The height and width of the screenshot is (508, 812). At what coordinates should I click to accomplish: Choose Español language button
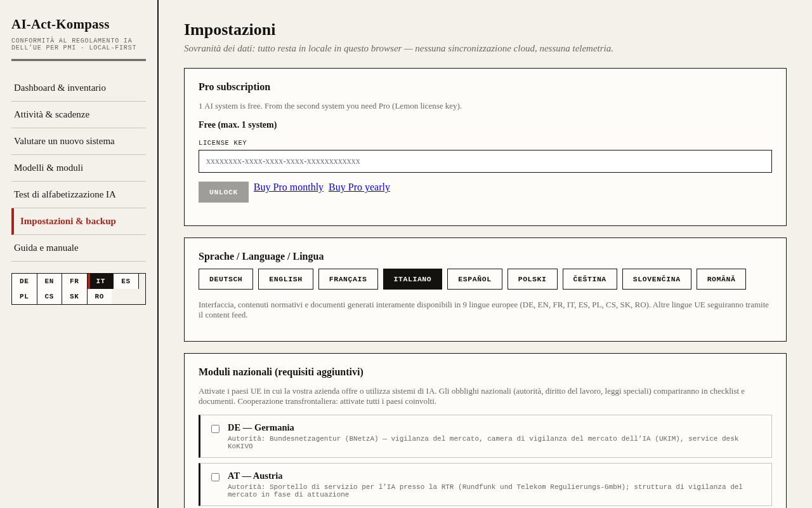click(x=475, y=279)
